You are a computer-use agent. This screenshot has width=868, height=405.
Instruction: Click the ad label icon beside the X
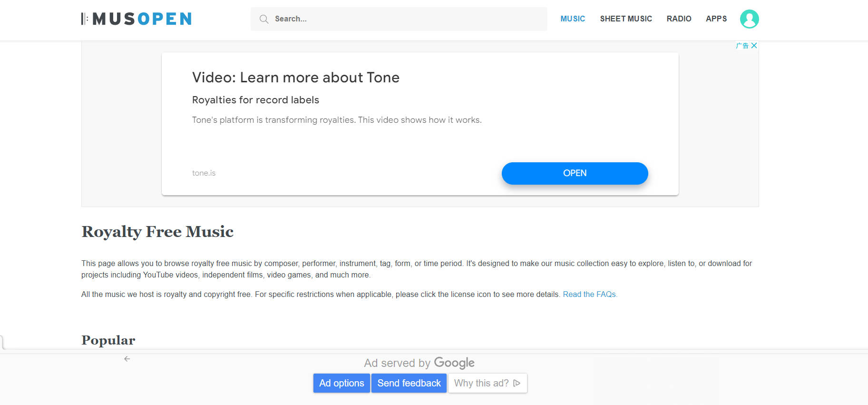(742, 46)
